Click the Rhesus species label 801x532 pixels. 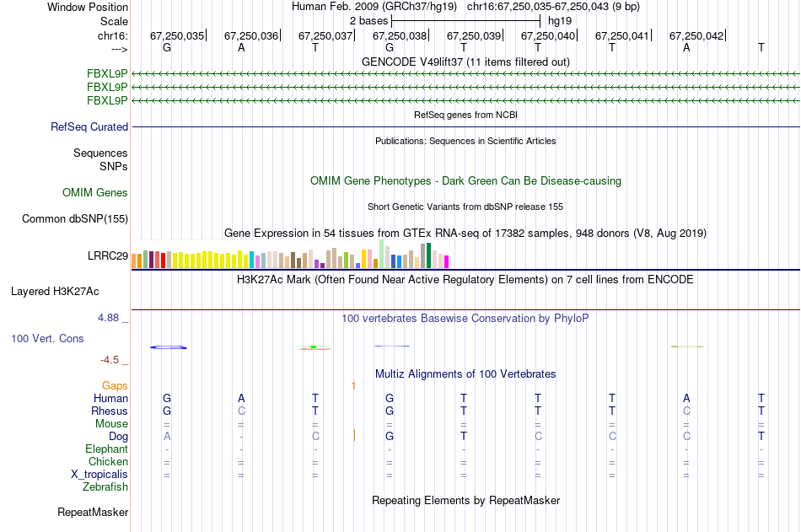pyautogui.click(x=110, y=411)
